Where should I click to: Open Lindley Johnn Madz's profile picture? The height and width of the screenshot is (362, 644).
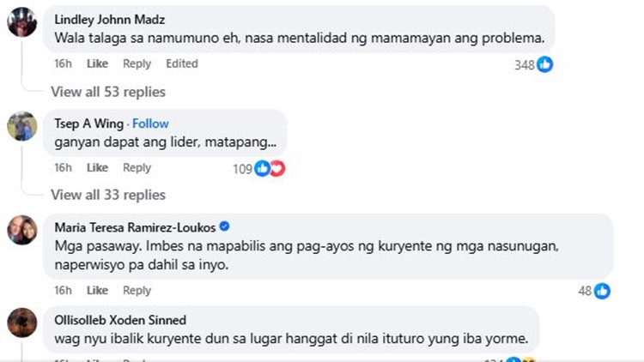tap(21, 22)
